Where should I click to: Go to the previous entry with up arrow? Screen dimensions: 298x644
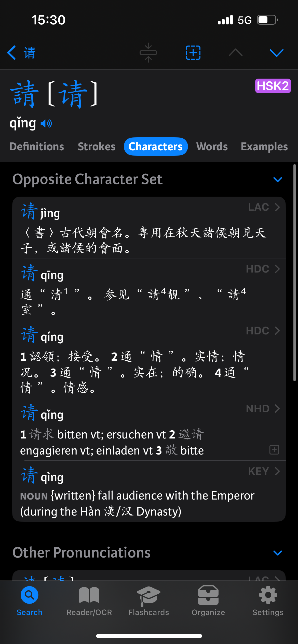236,52
